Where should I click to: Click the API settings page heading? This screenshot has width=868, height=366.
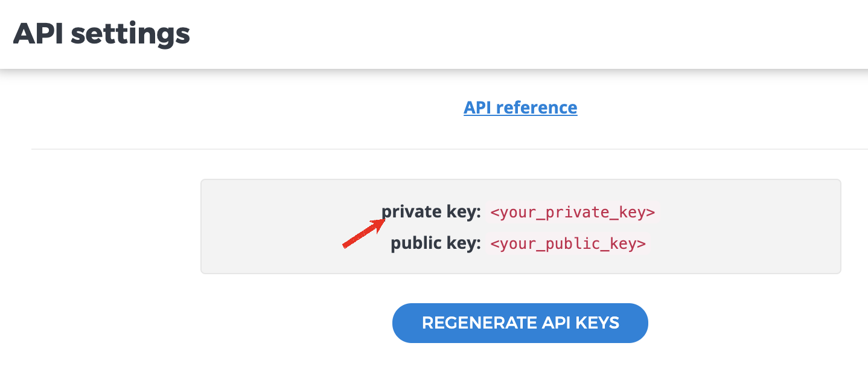pos(101,34)
